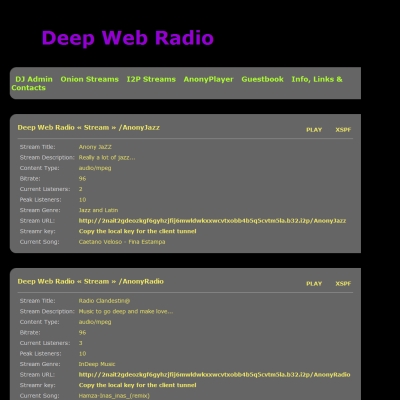Select the Hamza-Inas current song text
Screen dimensions: 400x400
coord(114,396)
